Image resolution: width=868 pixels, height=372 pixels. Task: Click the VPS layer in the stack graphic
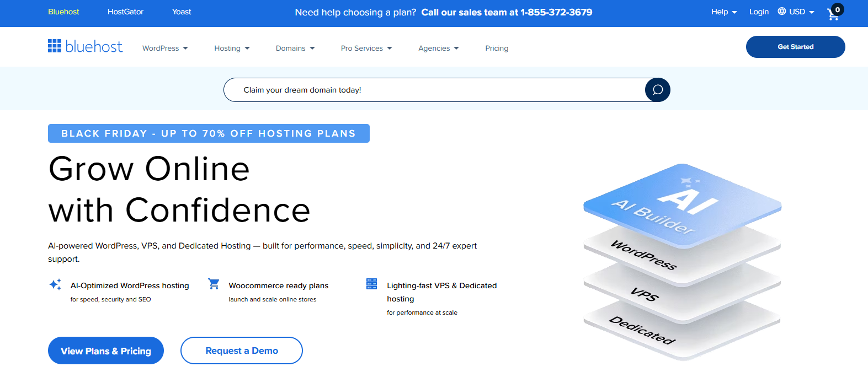click(645, 294)
